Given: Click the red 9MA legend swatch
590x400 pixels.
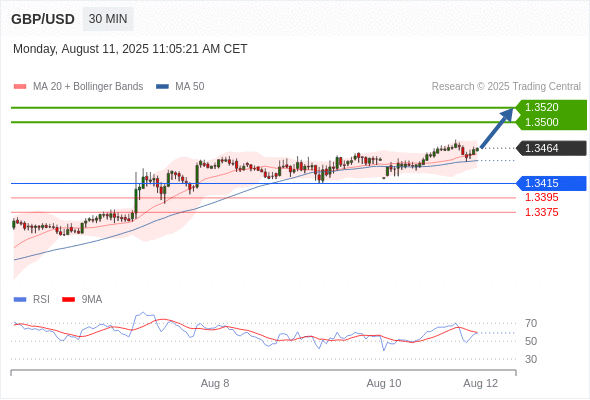Looking at the screenshot, I should coord(68,300).
